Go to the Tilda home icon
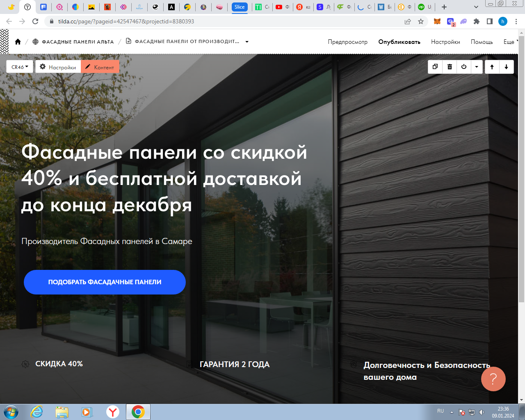The height and width of the screenshot is (420, 525). tap(18, 42)
